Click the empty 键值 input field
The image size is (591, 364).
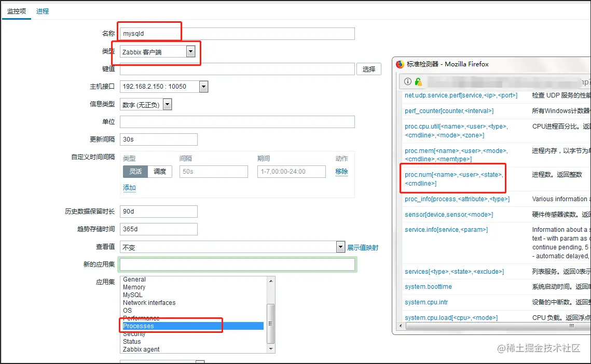(x=237, y=69)
